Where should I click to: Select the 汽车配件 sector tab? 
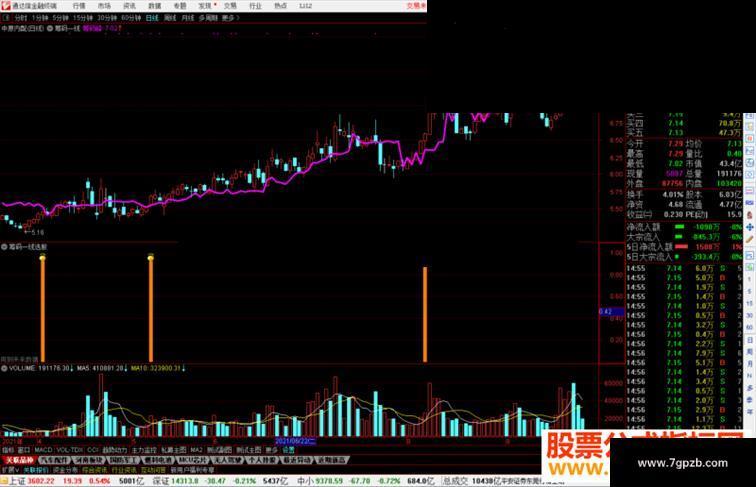55,460
